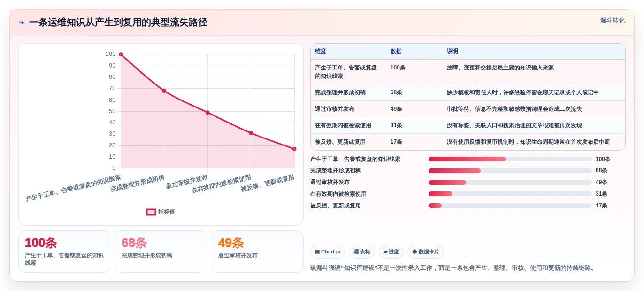Image resolution: width=644 pixels, height=291 pixels.
Task: Click the chart data point at 49
Action: pyautogui.click(x=207, y=113)
